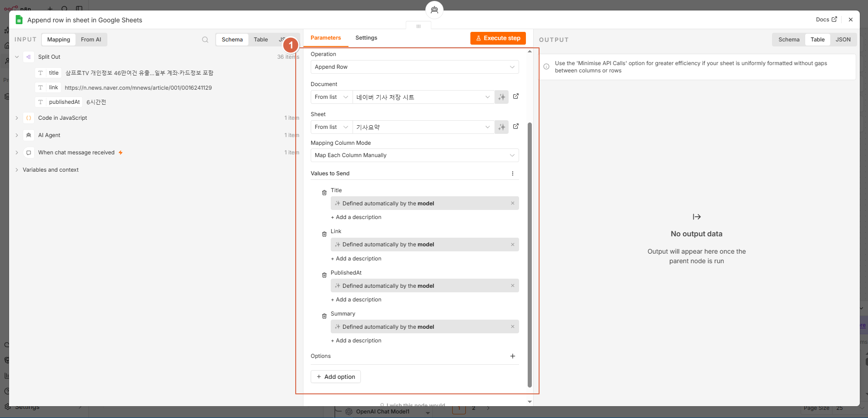Open the Sheet selector showing 기사요약
This screenshot has height=418, width=868.
pos(424,127)
